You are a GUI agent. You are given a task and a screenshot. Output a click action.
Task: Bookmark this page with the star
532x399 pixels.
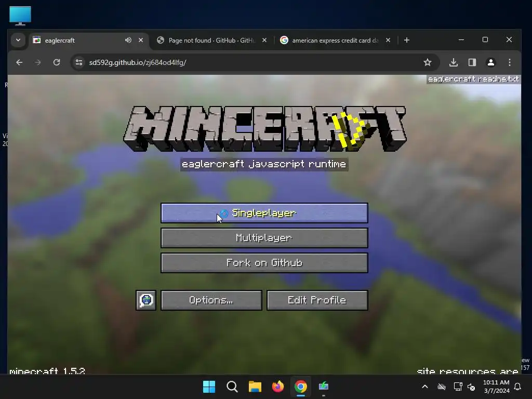point(428,62)
